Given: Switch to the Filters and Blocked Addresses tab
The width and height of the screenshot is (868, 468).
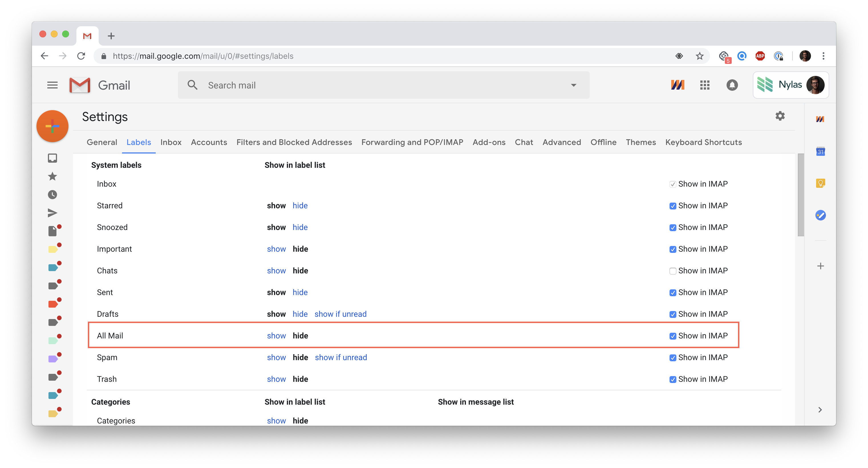Looking at the screenshot, I should [x=294, y=142].
